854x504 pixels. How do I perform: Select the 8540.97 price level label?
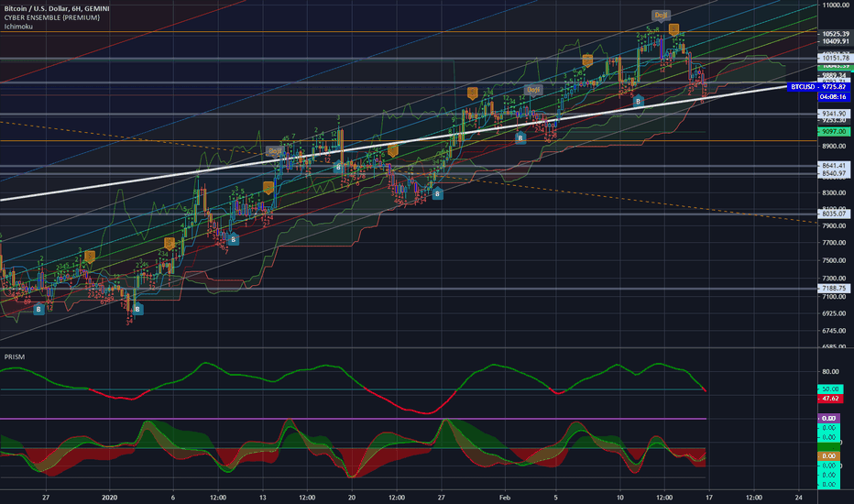point(835,173)
